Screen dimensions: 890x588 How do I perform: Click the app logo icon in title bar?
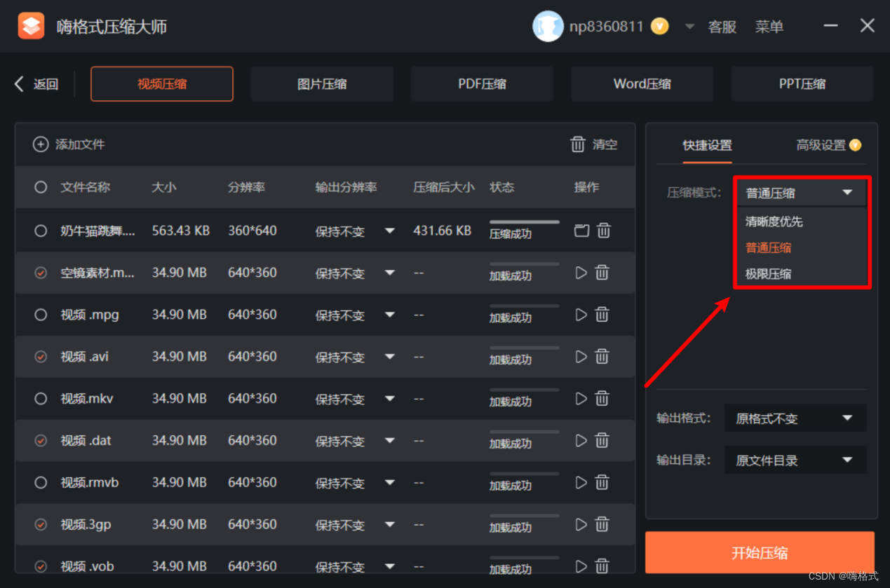[x=31, y=27]
